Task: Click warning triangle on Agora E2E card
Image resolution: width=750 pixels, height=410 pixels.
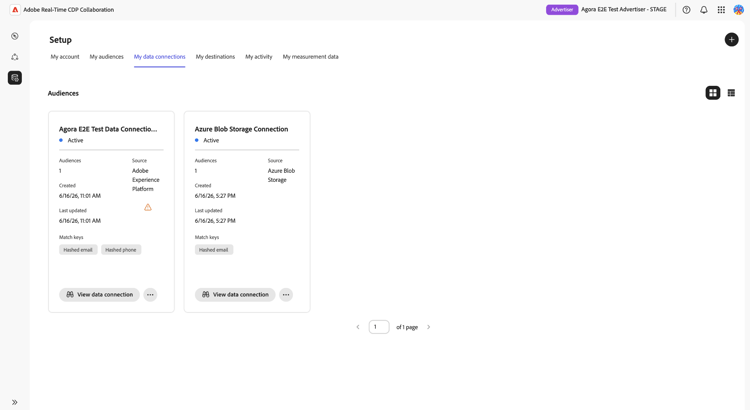Action: click(148, 207)
